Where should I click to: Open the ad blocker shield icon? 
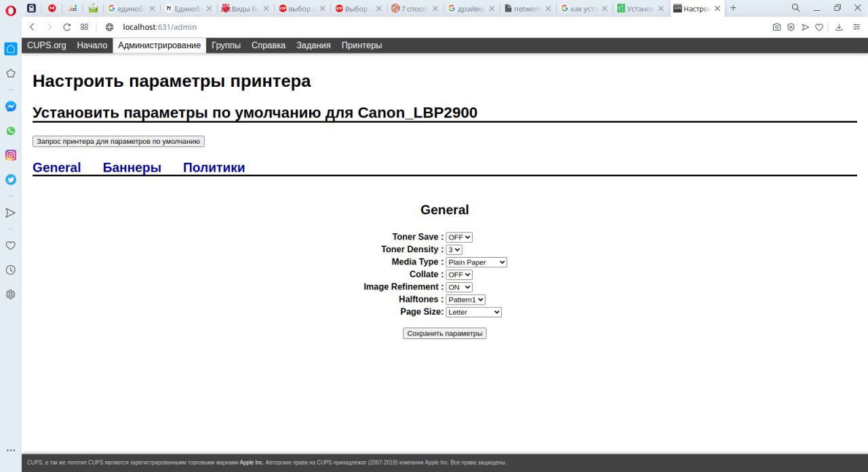pyautogui.click(x=791, y=27)
